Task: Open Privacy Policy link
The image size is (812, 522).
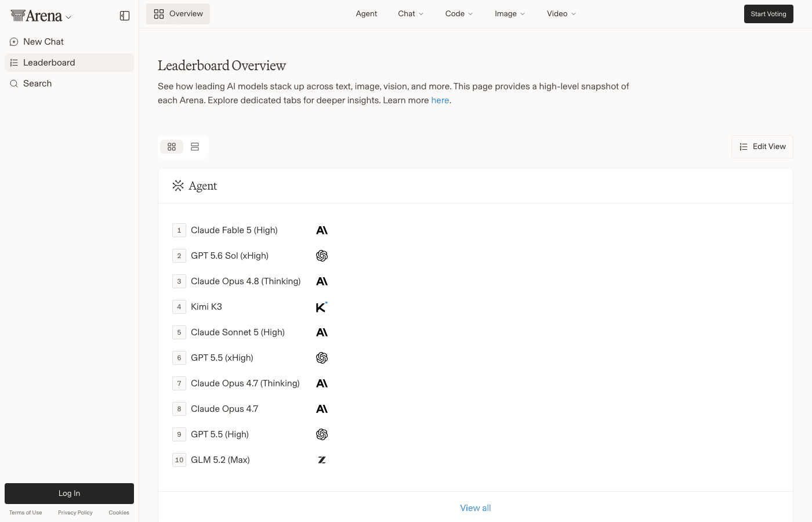Action: [x=75, y=513]
